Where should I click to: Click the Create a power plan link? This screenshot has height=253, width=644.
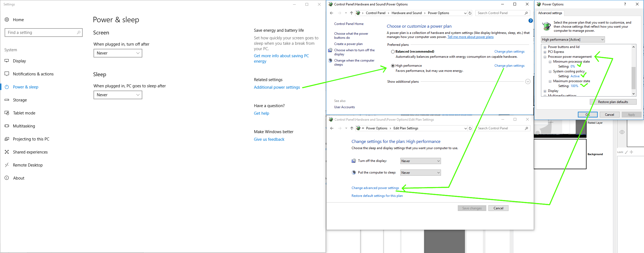tap(348, 44)
